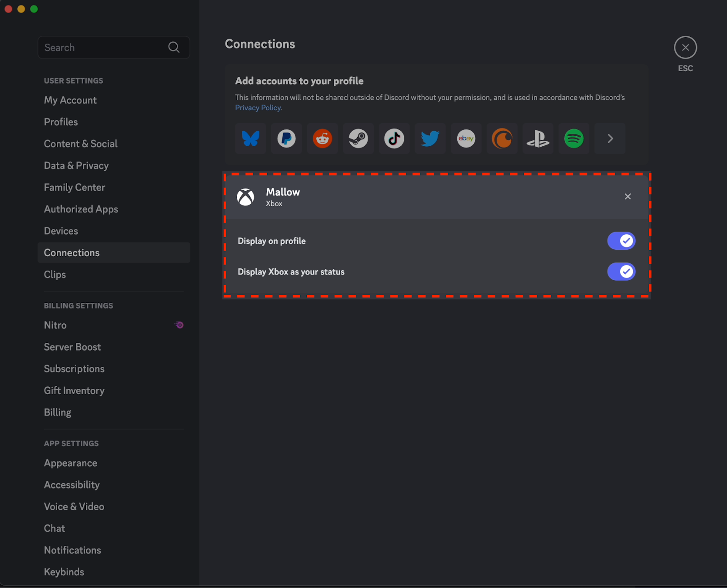The height and width of the screenshot is (588, 727).
Task: Connect your PayPal account
Action: point(286,138)
